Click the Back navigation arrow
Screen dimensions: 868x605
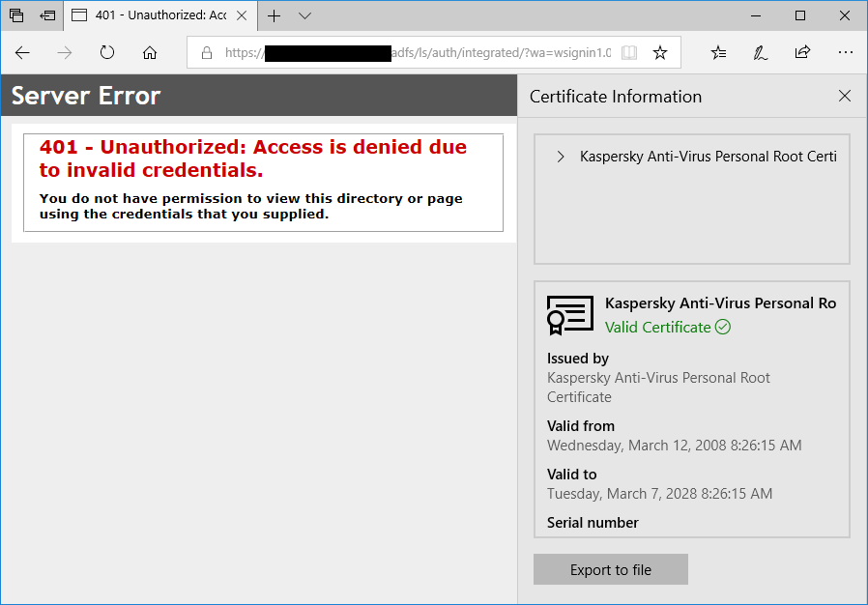[x=22, y=53]
